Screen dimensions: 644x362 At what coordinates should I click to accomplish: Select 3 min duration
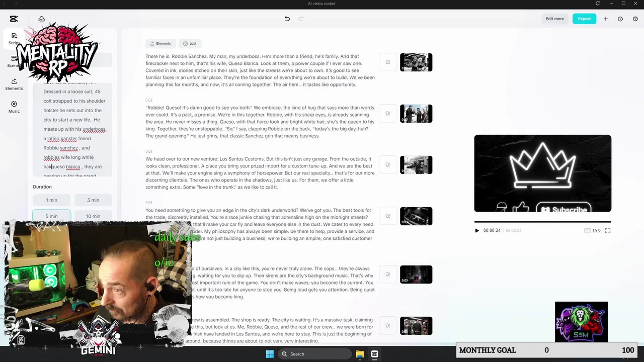coord(93,200)
